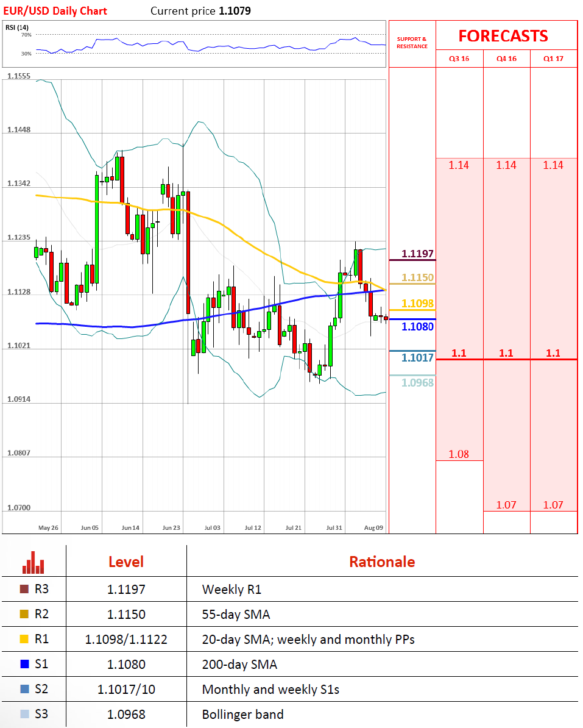Select the 1.1197 resistance level label on chart
Viewport: 583px width, 728px height.
click(x=417, y=254)
